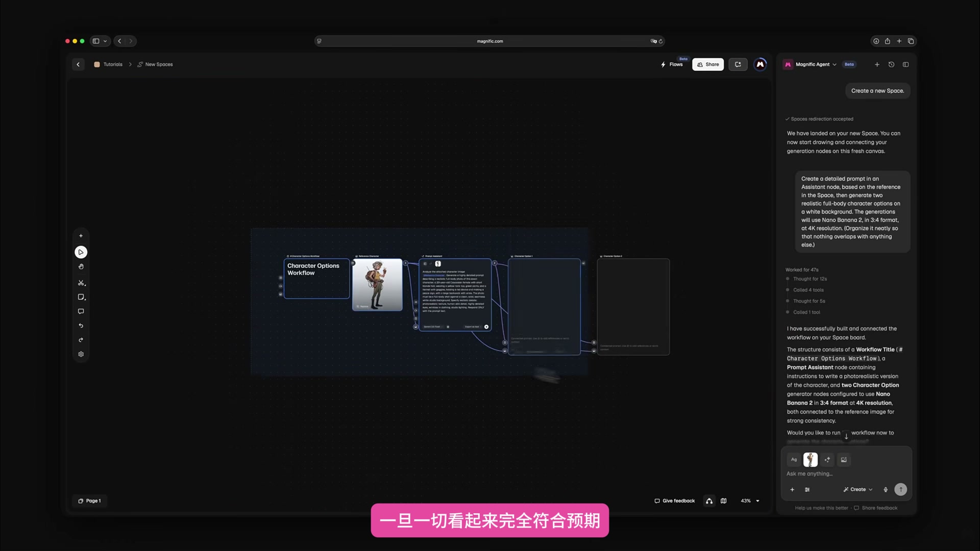The image size is (980, 551).
Task: Click the image generation chip in the chat box
Action: 844,460
